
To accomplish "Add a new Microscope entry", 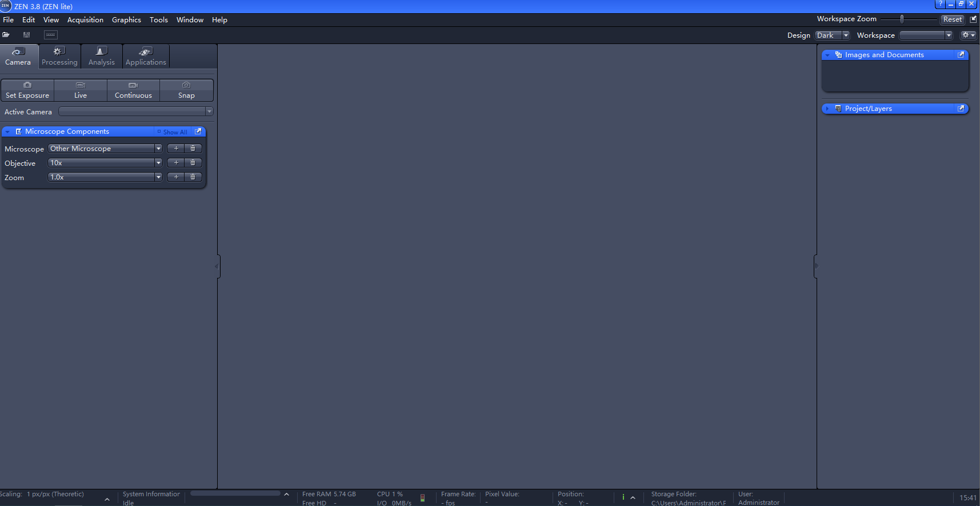I will point(176,149).
